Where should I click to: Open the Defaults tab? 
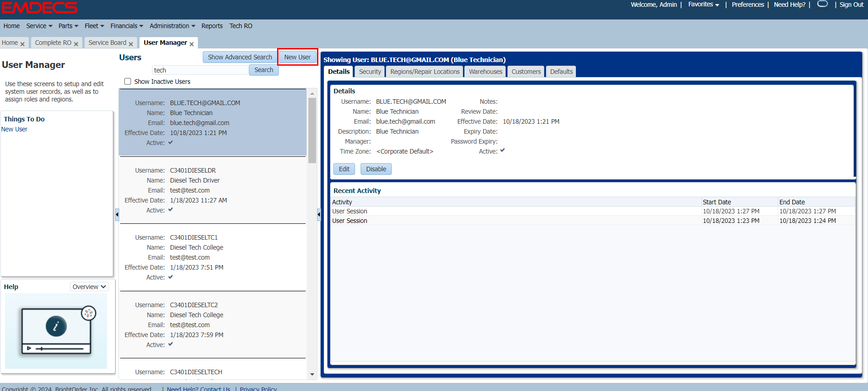pyautogui.click(x=561, y=72)
